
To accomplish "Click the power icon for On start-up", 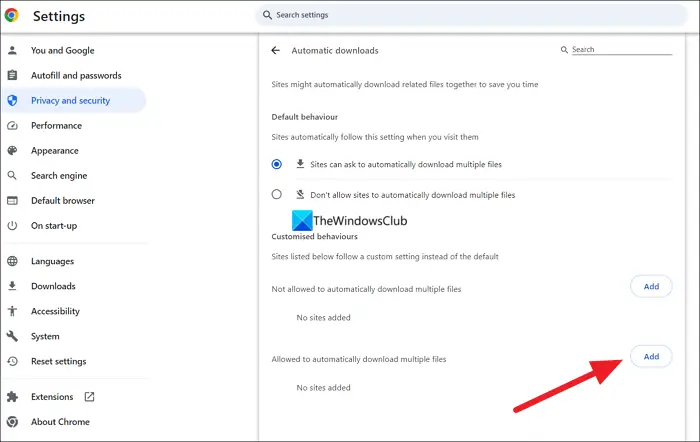I will pyautogui.click(x=12, y=225).
